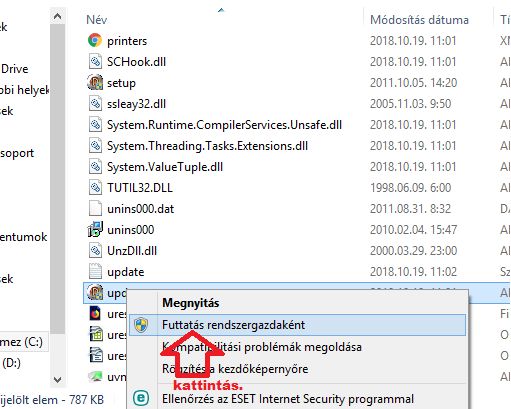The image size is (511, 409).
Task: Sort by Módosítás dátuma column header
Action: click(x=419, y=20)
